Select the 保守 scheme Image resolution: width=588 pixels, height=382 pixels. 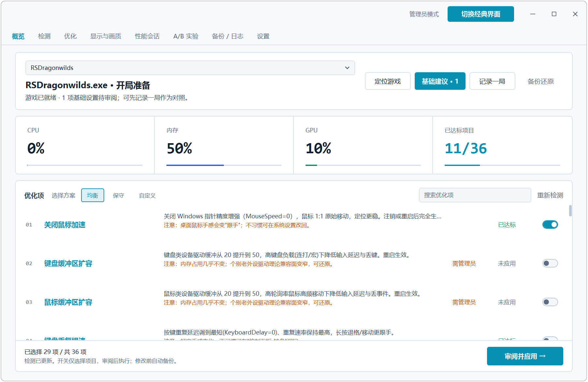[x=119, y=195]
